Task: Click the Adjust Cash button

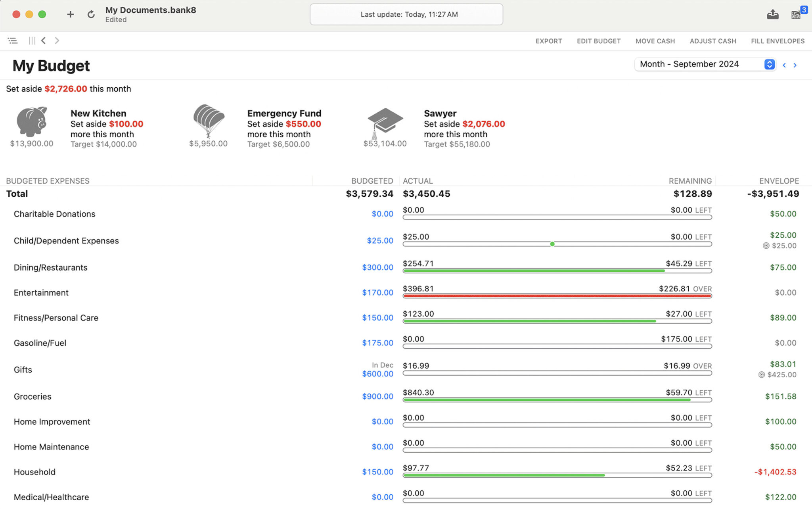Action: 713,40
